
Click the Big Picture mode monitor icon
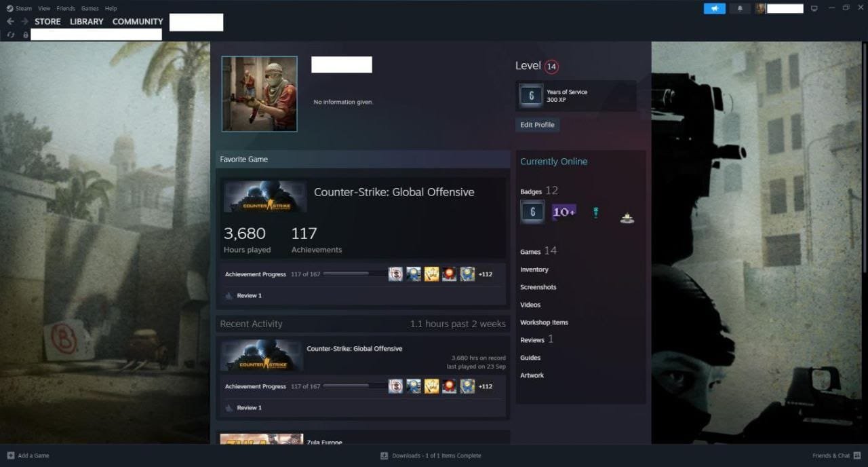pos(814,9)
